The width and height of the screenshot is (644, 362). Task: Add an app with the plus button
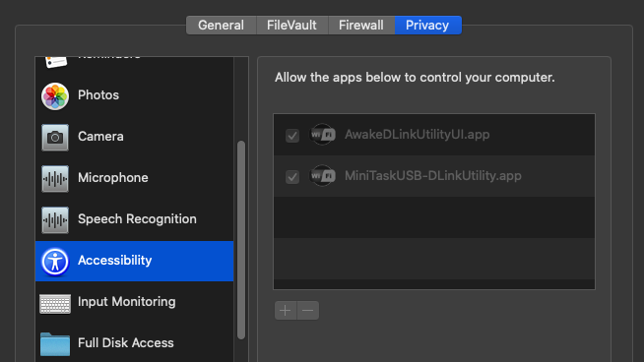pyautogui.click(x=286, y=310)
